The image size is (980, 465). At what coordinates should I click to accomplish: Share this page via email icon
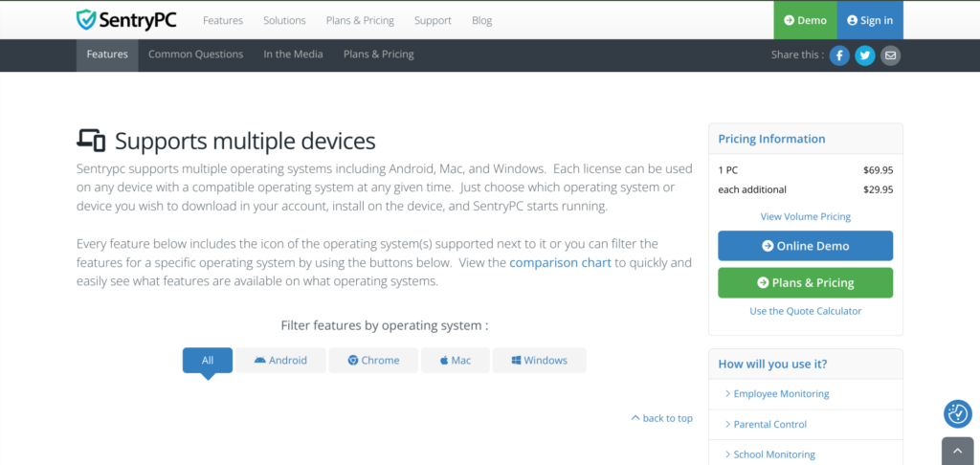click(x=891, y=55)
